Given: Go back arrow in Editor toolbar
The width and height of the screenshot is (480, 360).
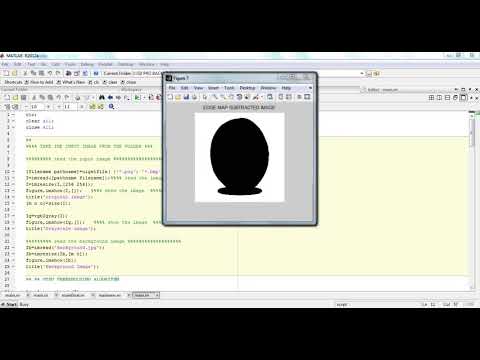Looking at the screenshot, I should [x=110, y=97].
